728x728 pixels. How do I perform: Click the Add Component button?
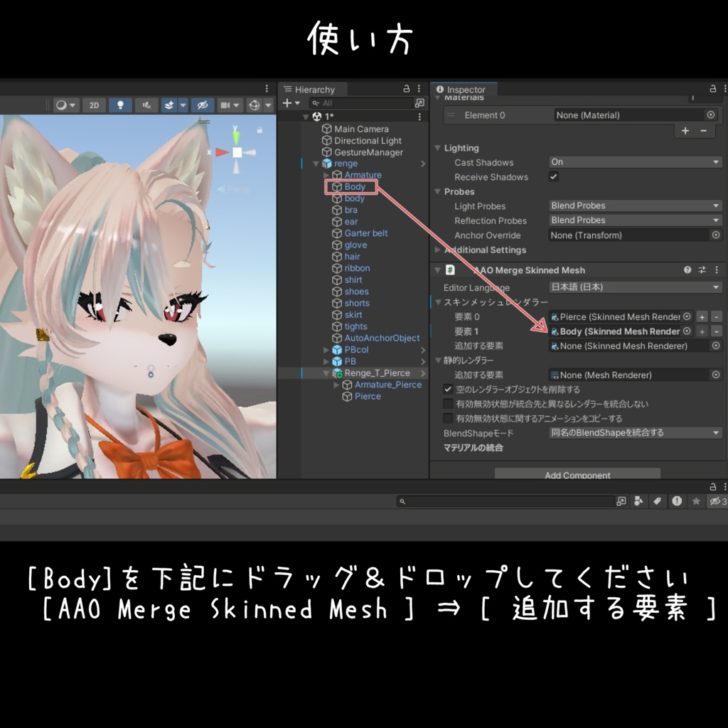tap(577, 474)
